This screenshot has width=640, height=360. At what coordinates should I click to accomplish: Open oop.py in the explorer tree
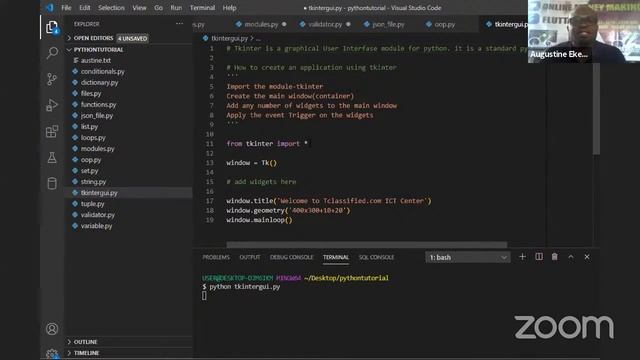(129, 160)
